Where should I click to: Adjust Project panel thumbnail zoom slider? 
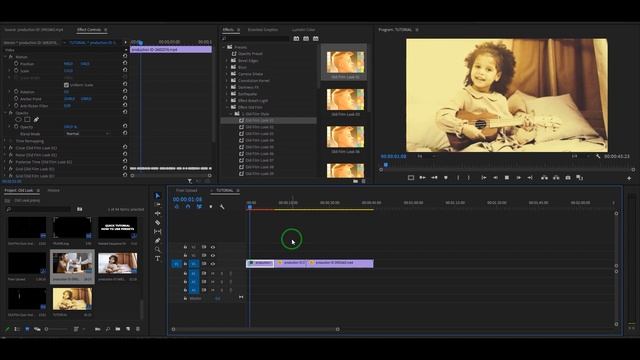point(57,329)
